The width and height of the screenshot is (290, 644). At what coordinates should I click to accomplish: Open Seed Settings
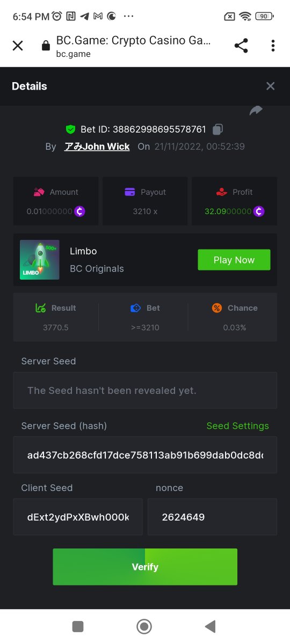[x=237, y=426]
